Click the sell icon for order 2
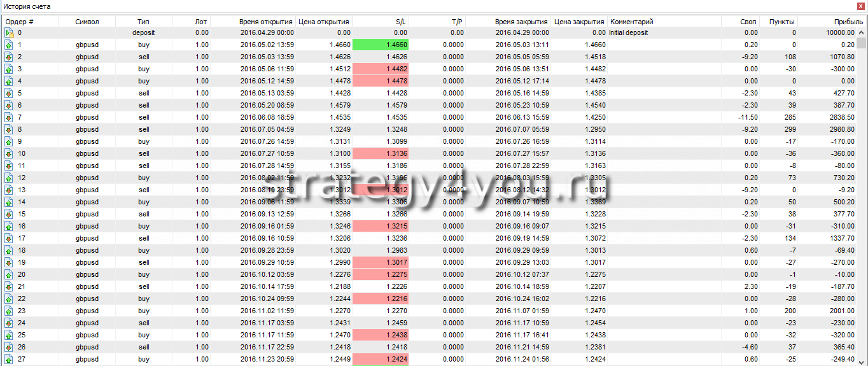 (x=9, y=57)
